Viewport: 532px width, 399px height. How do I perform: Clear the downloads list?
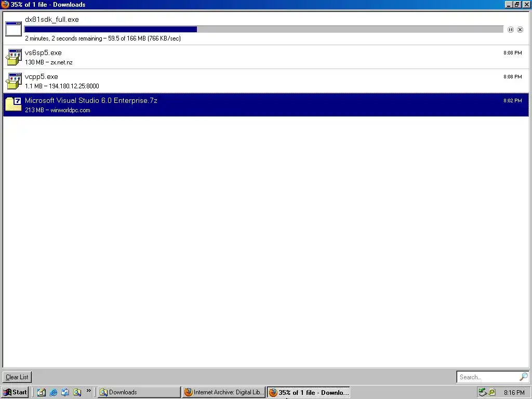point(17,377)
